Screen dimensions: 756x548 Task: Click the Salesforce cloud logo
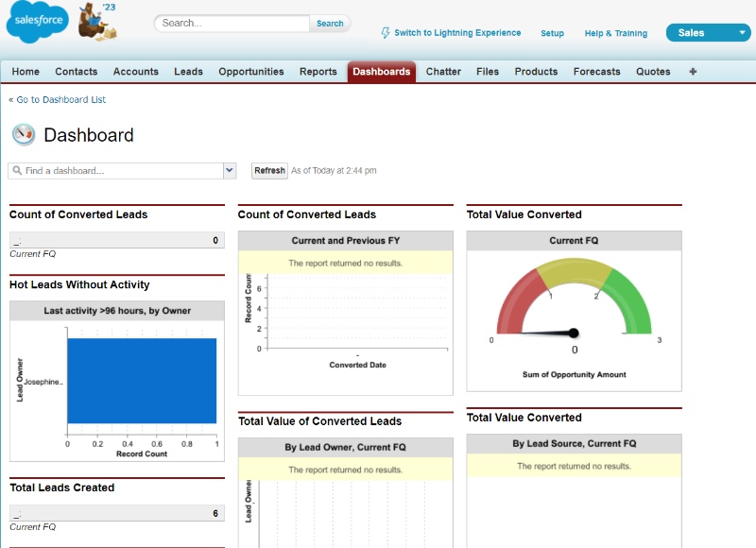37,24
